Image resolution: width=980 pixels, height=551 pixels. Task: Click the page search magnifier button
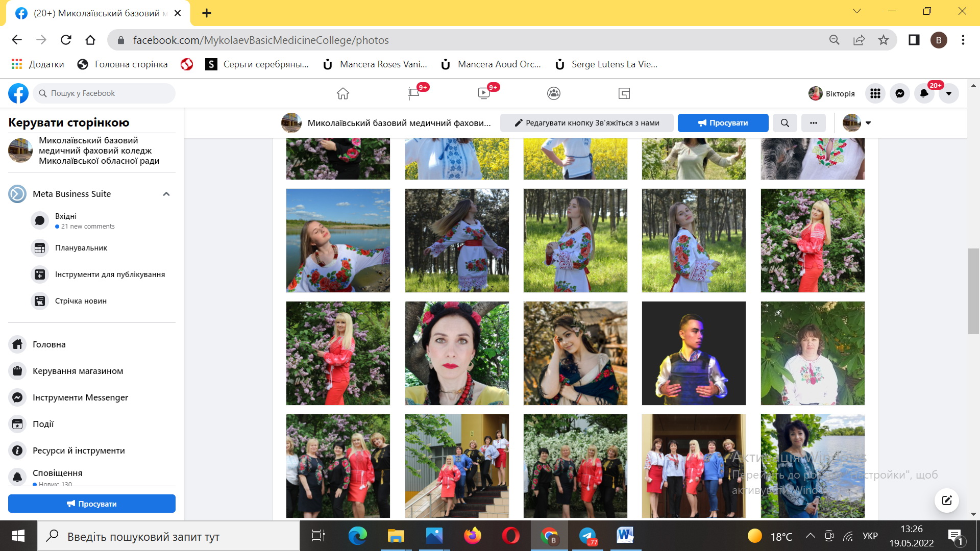[785, 123]
